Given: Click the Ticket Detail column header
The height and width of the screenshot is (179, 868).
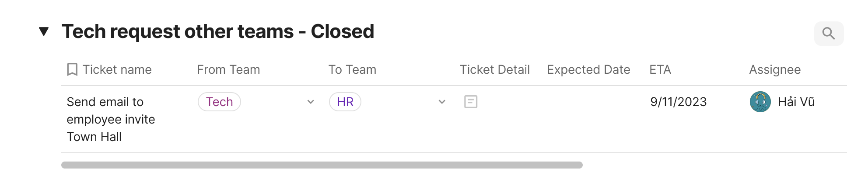Looking at the screenshot, I should pos(494,69).
